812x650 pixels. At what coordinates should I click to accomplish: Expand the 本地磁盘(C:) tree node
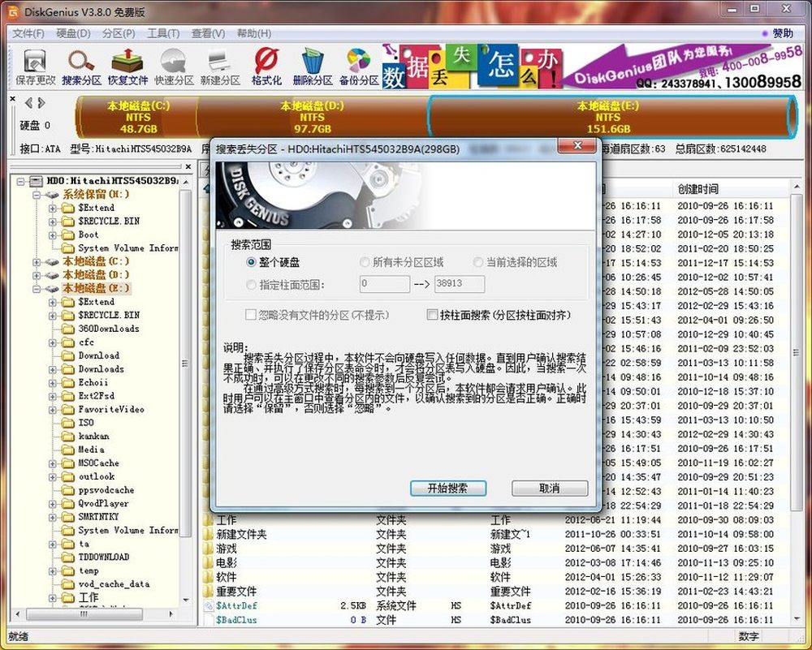(37, 262)
